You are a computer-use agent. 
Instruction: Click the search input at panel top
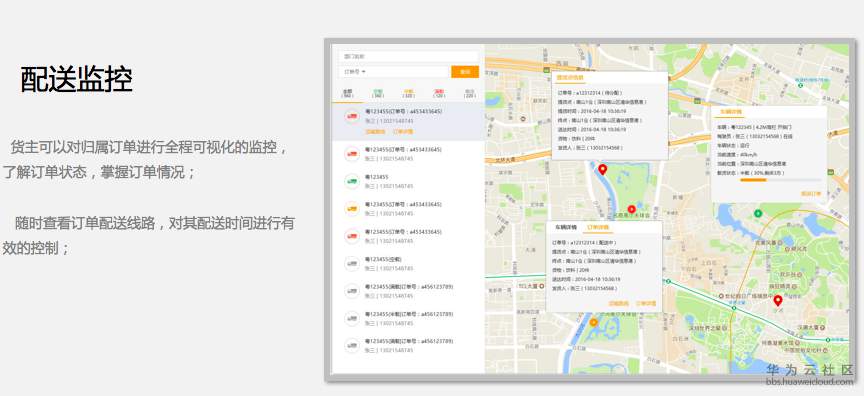coord(408,56)
